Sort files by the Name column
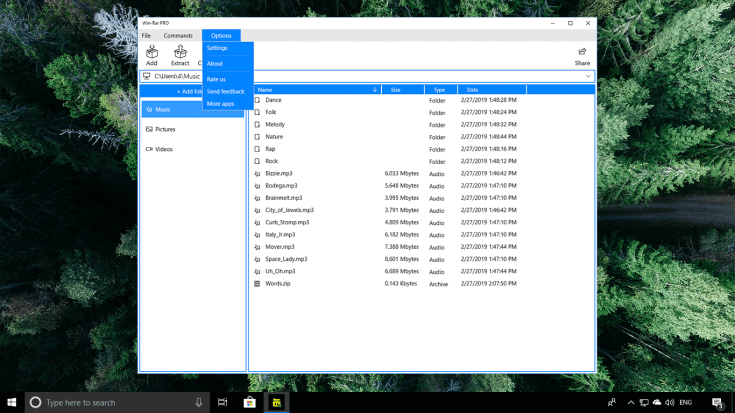Screen dimensions: 735x413 click(265, 89)
